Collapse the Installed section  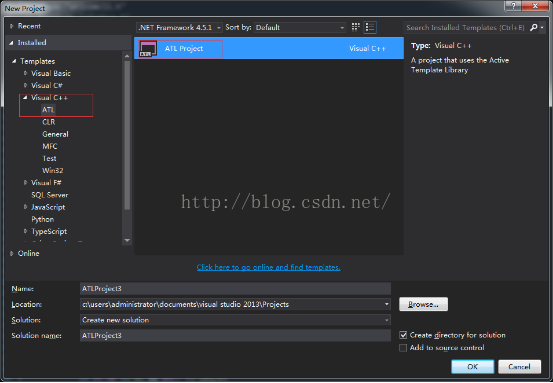coord(12,43)
